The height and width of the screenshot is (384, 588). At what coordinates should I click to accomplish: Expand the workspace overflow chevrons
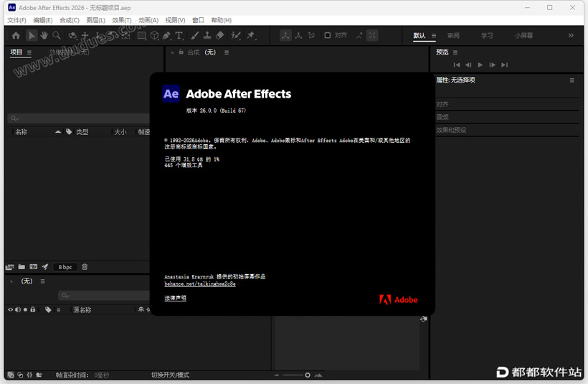tap(571, 35)
